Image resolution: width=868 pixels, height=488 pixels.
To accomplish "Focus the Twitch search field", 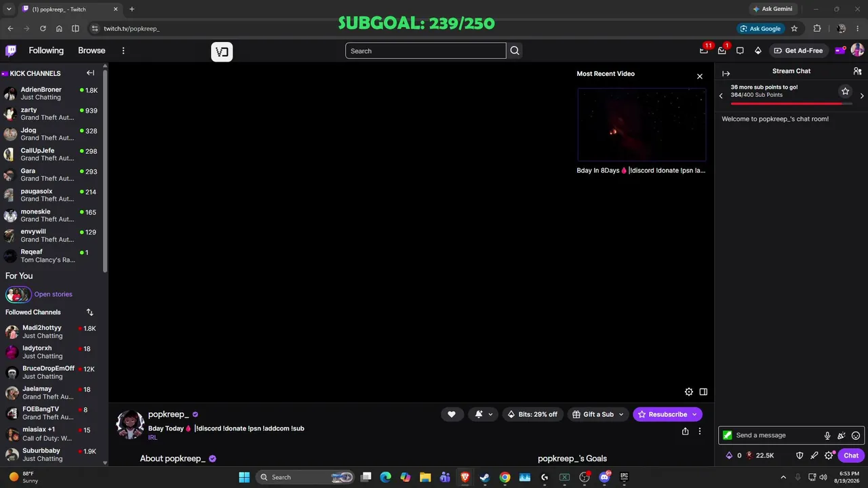I will 426,51.
